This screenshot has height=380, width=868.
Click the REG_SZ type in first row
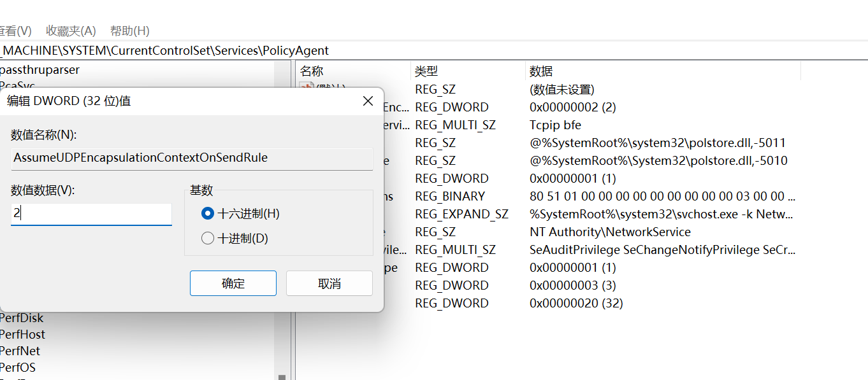tap(435, 89)
